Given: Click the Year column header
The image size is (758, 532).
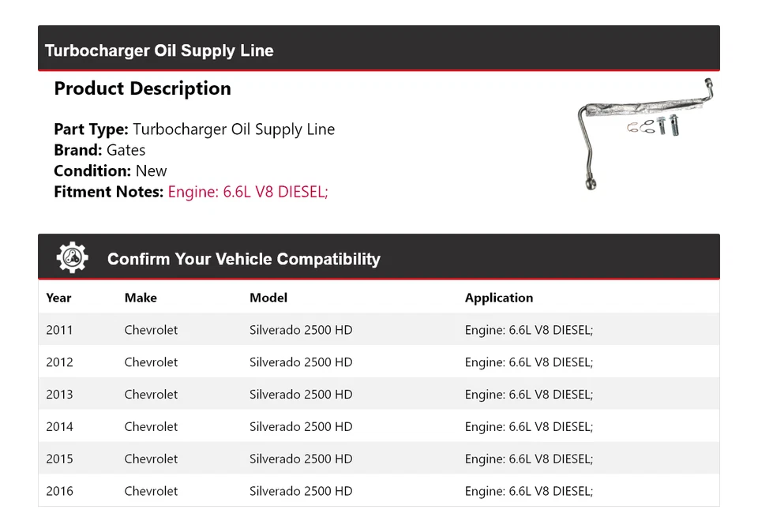Looking at the screenshot, I should (58, 298).
